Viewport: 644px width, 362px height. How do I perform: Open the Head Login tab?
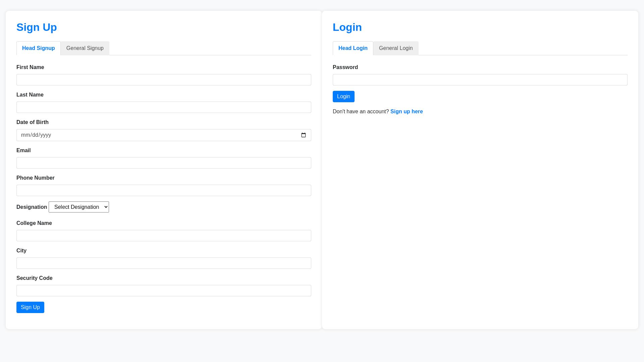click(353, 48)
